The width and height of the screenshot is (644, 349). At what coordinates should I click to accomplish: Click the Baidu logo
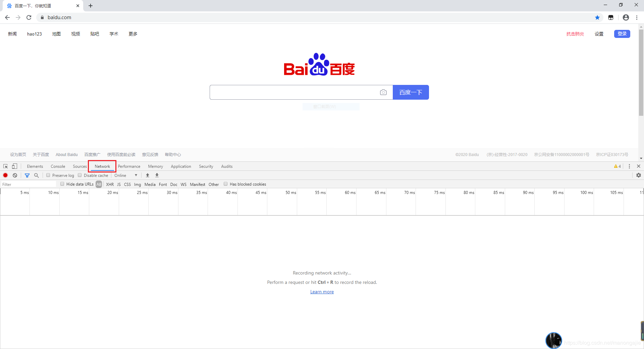pyautogui.click(x=319, y=64)
